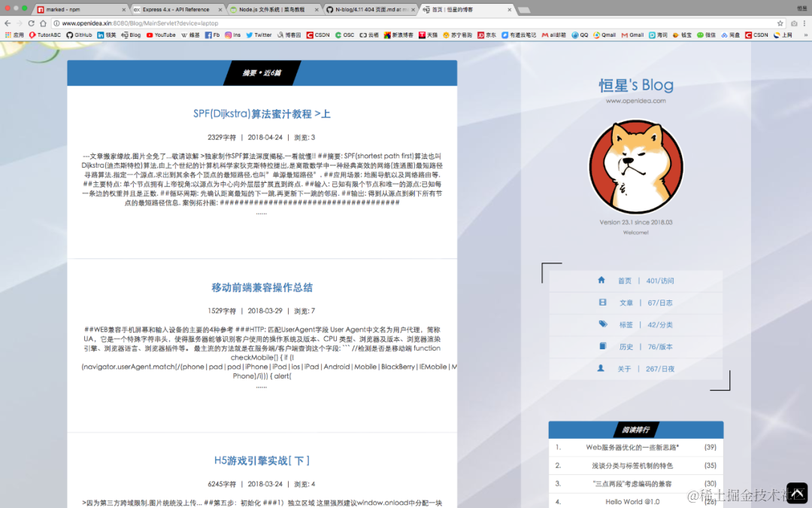
Task: Open the 博客园 bookmark
Action: point(289,35)
